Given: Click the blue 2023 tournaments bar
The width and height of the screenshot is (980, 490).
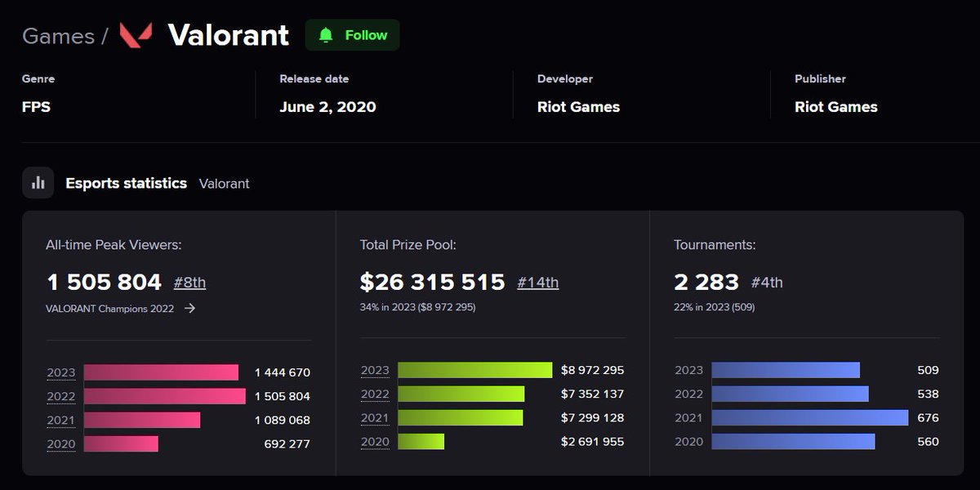Looking at the screenshot, I should pyautogui.click(x=786, y=370).
